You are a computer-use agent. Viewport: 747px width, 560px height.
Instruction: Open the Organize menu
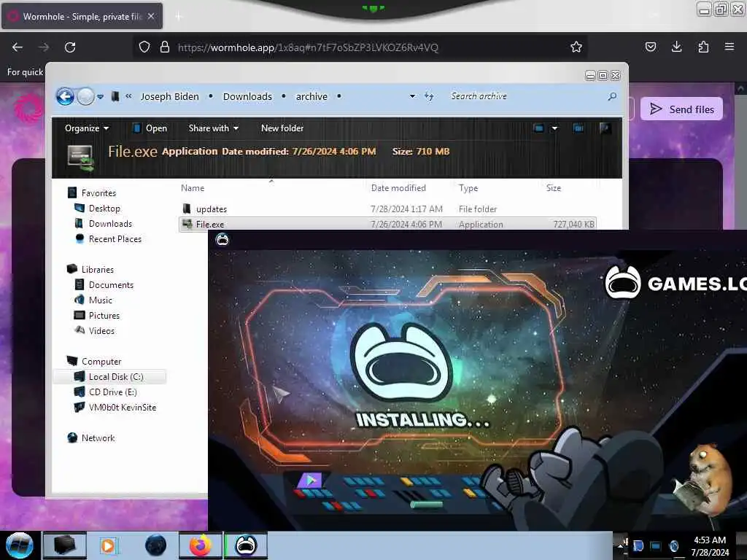(x=87, y=128)
